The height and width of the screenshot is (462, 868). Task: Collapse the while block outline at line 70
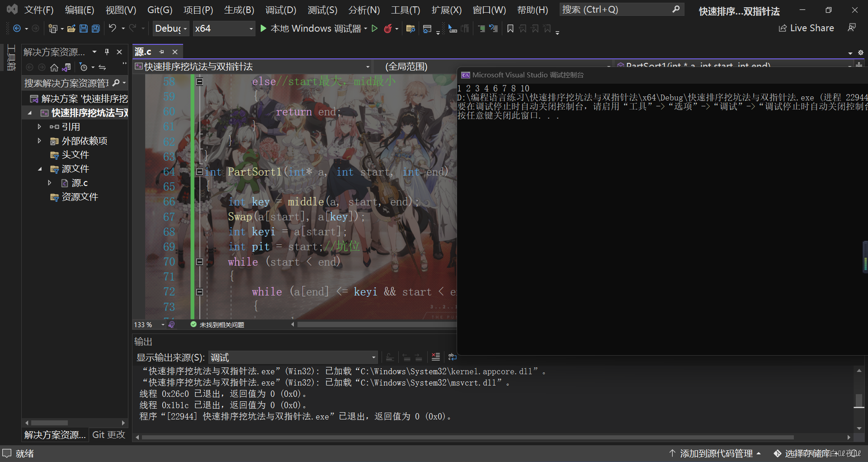(199, 262)
